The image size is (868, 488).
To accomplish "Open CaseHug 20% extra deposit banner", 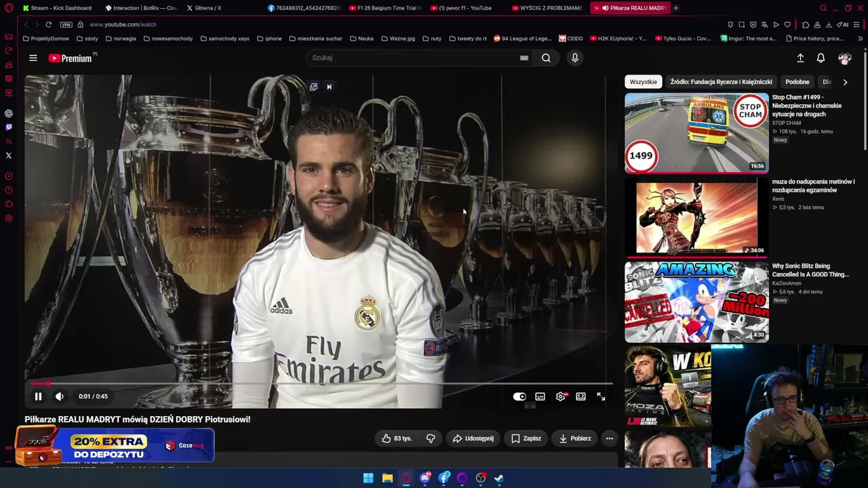I will point(114,445).
